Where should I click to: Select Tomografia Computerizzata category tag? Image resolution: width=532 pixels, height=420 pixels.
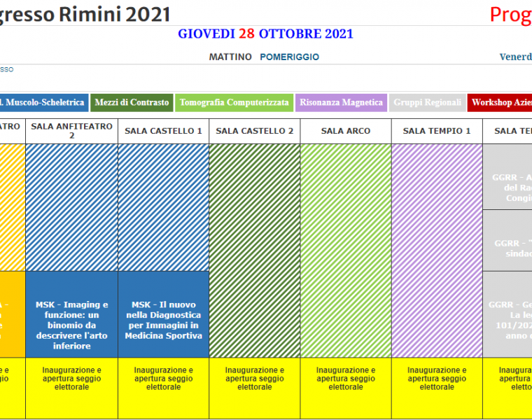(234, 102)
